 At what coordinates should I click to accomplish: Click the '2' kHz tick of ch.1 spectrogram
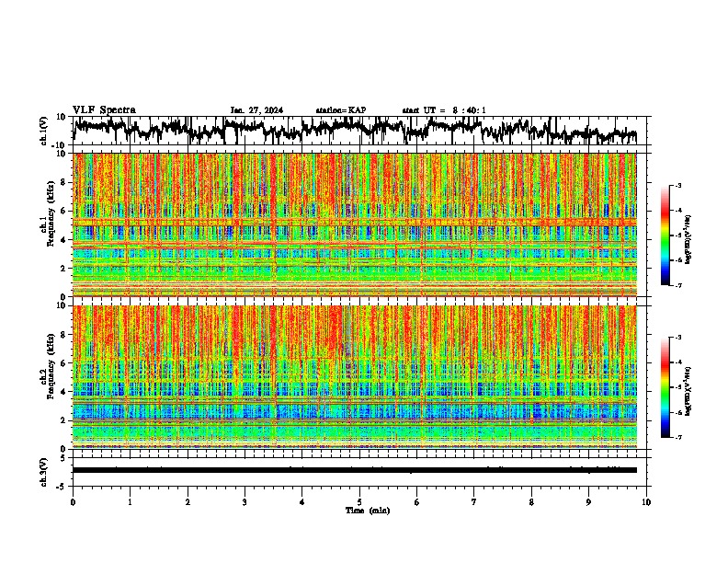coord(64,268)
